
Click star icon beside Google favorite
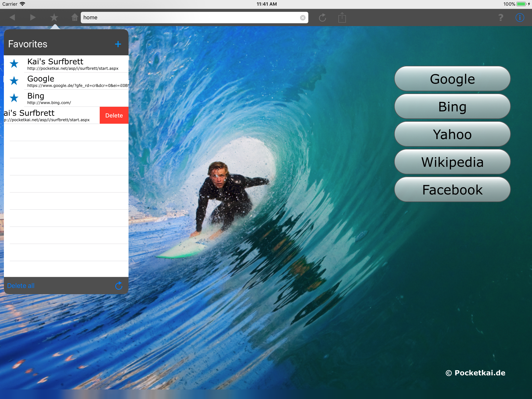click(x=14, y=81)
